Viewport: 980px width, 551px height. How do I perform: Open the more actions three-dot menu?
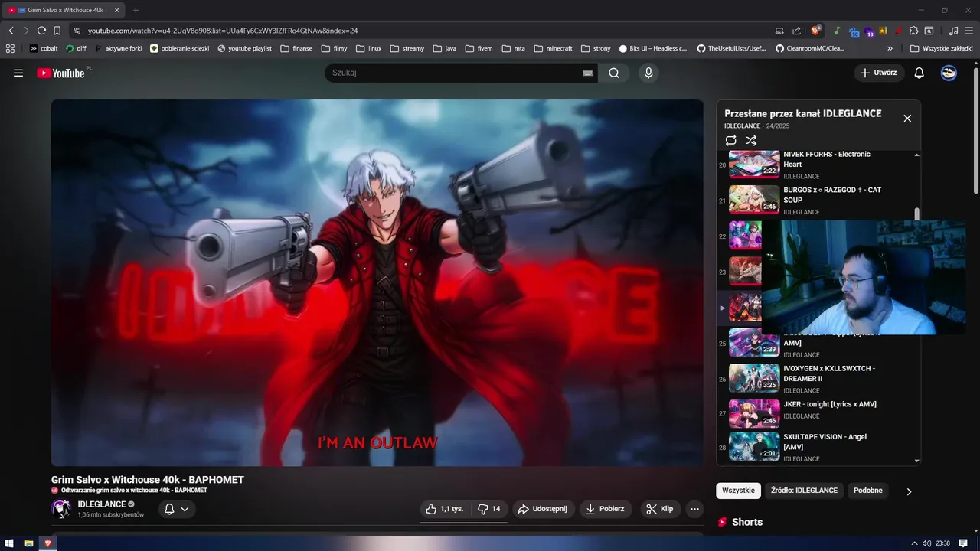pos(694,509)
